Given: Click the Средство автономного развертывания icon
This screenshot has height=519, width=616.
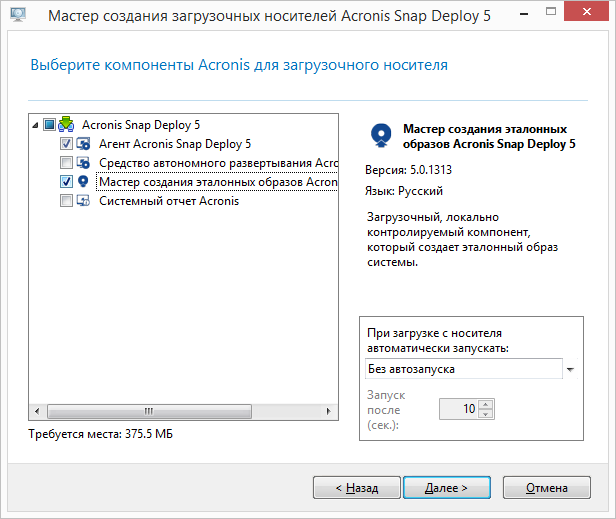Looking at the screenshot, I should (83, 163).
